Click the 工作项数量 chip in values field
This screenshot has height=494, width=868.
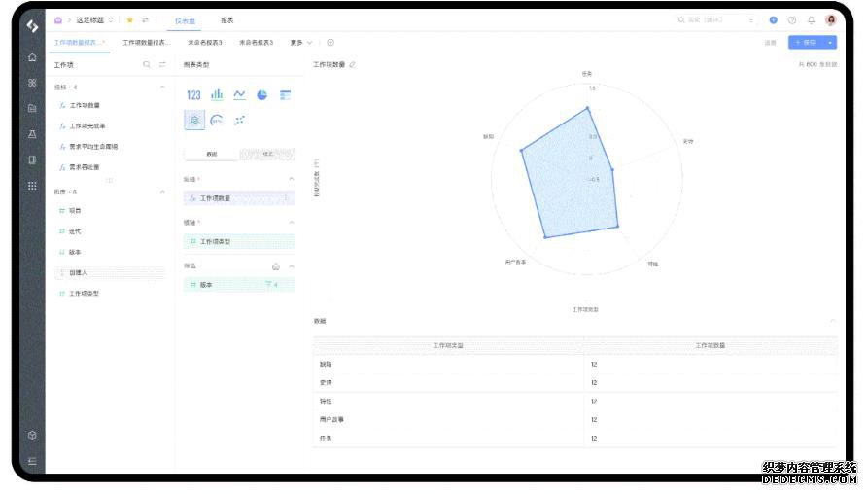click(x=239, y=198)
